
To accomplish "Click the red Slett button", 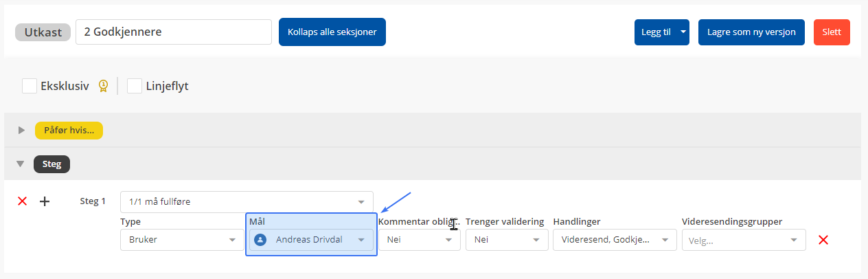I will tap(831, 32).
